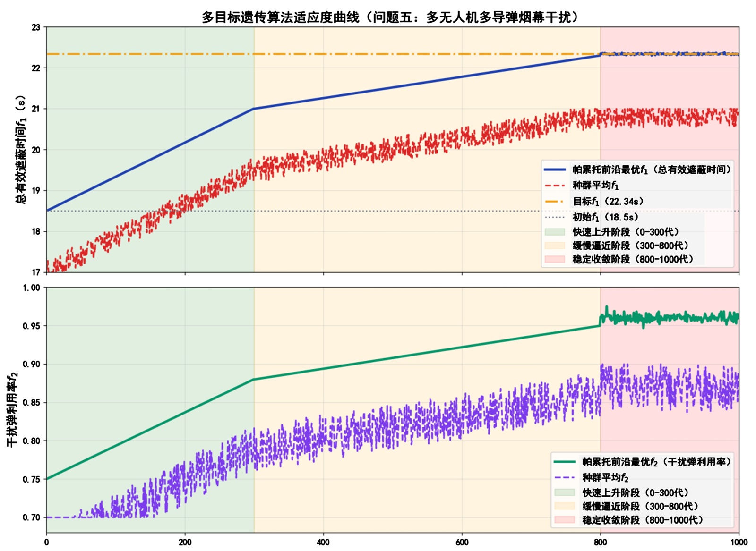756x551 pixels.
Task: Click blue line icon for 帕累托前沿最优f1 legend
Action: click(x=555, y=170)
